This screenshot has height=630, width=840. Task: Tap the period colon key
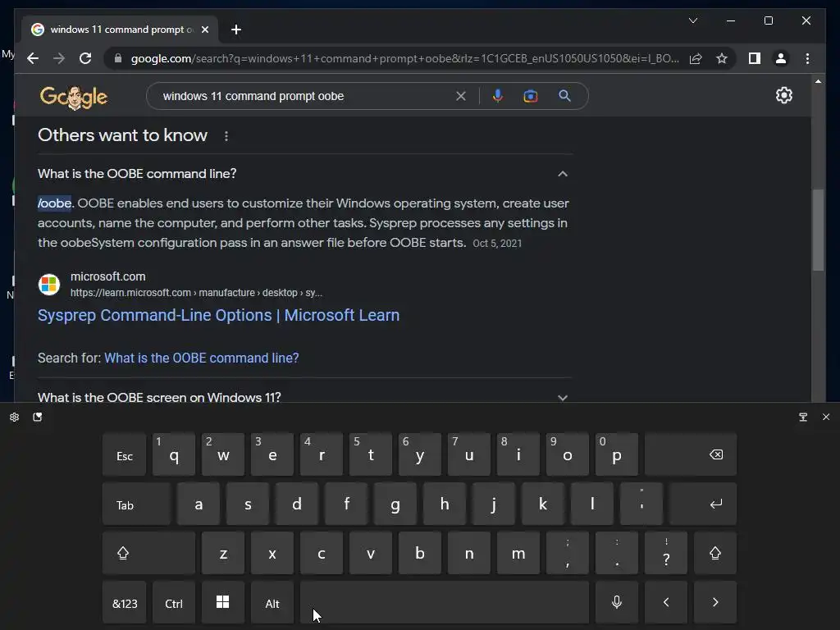(x=617, y=553)
